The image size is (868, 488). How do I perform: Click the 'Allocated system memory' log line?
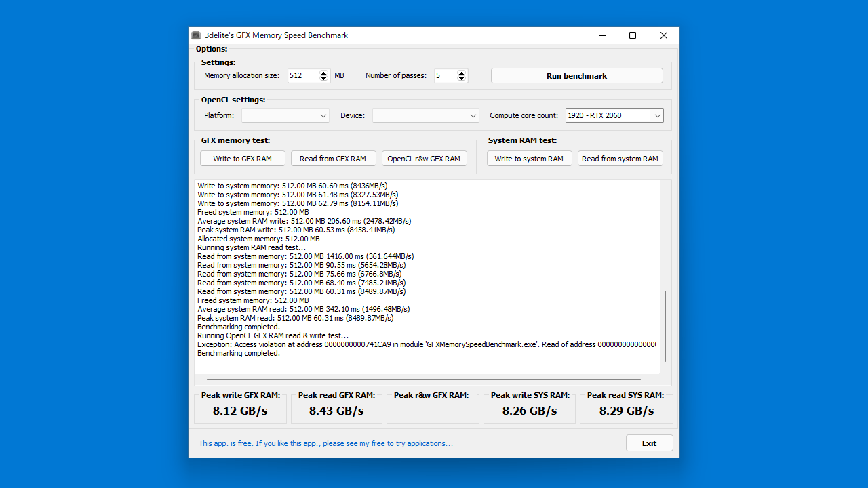tap(258, 239)
